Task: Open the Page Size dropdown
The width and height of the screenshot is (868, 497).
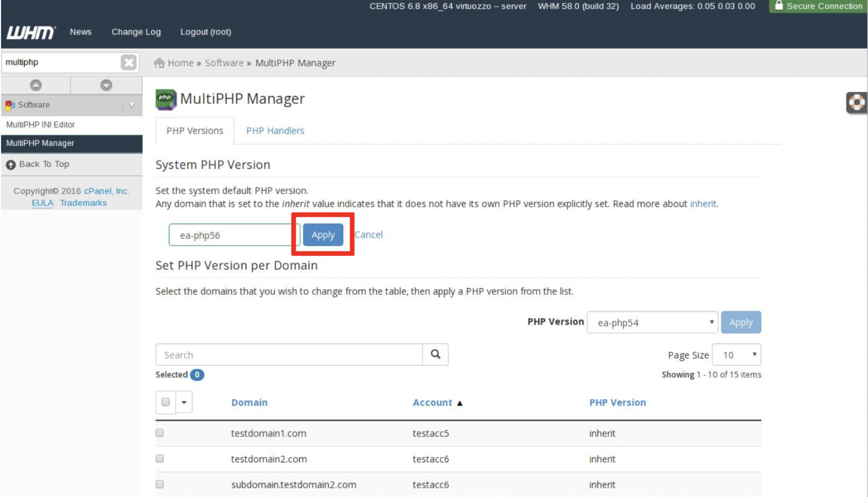Action: [737, 355]
